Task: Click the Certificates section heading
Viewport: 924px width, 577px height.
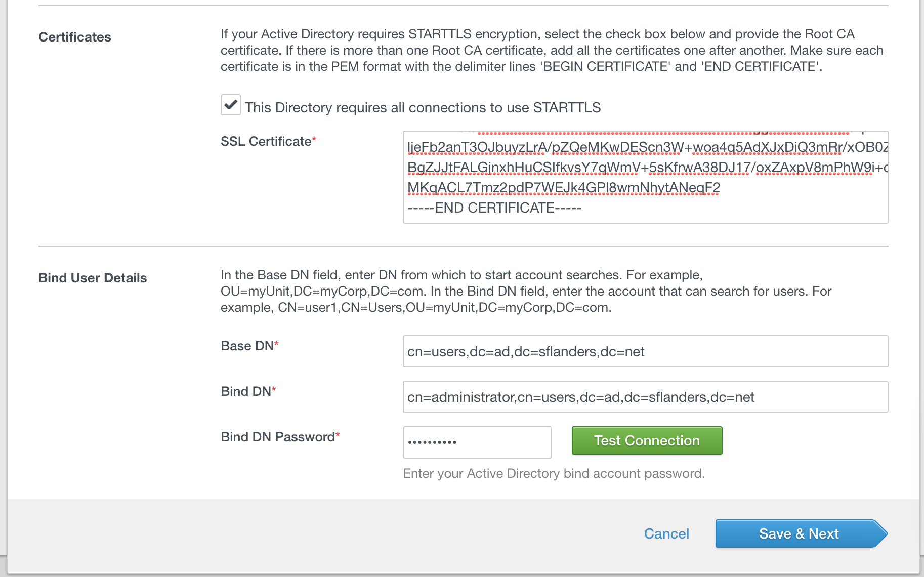Action: pos(75,37)
